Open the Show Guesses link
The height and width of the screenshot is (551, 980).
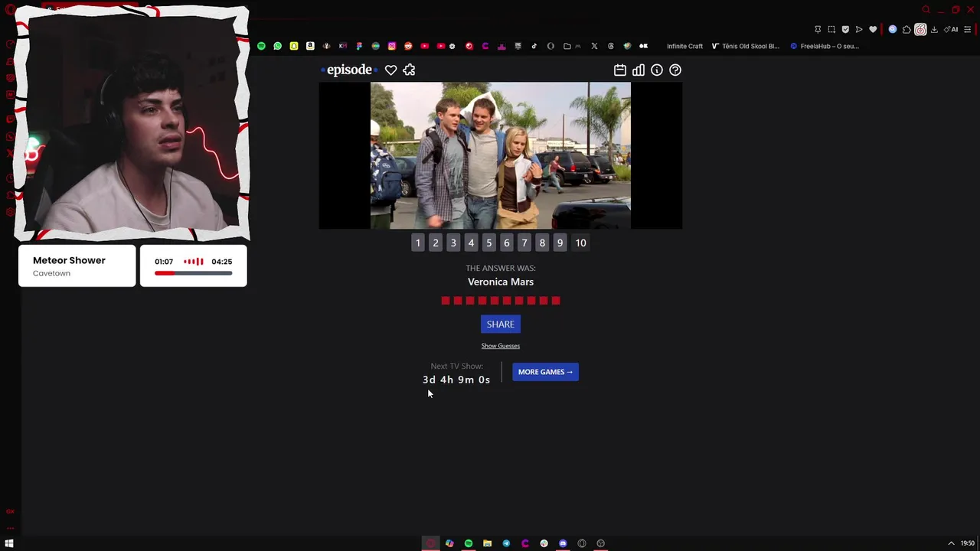(501, 346)
